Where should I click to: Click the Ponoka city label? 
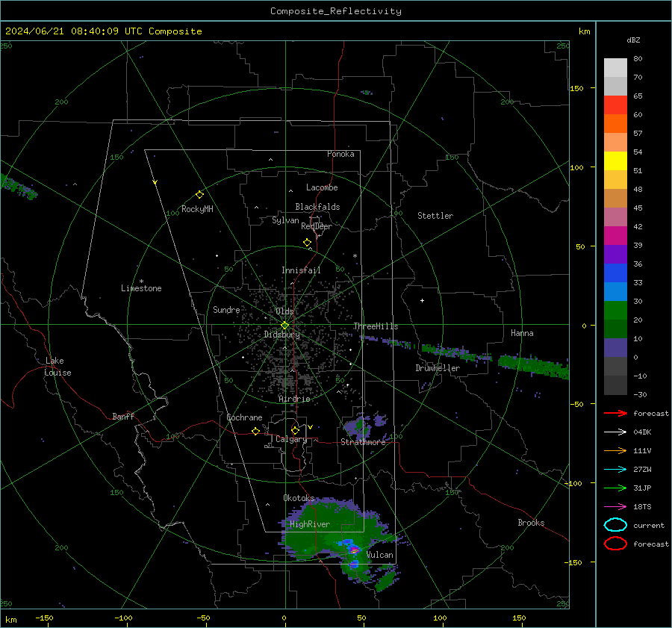click(340, 154)
